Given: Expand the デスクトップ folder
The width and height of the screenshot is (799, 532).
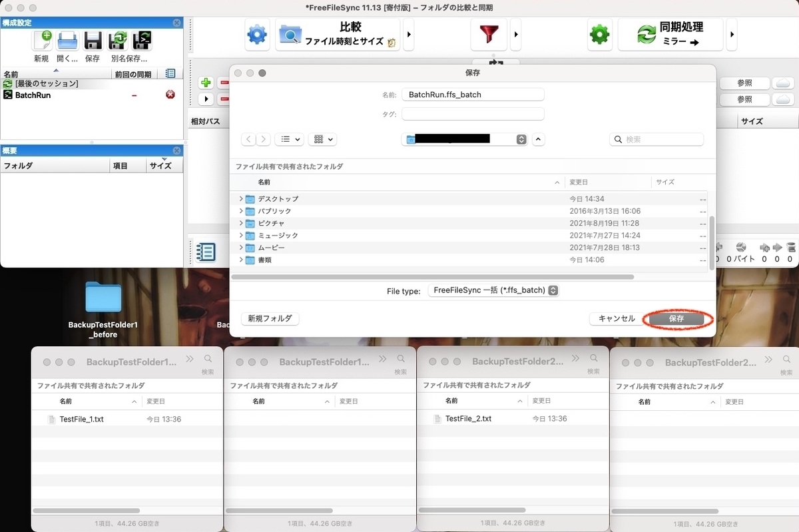Looking at the screenshot, I should point(241,199).
